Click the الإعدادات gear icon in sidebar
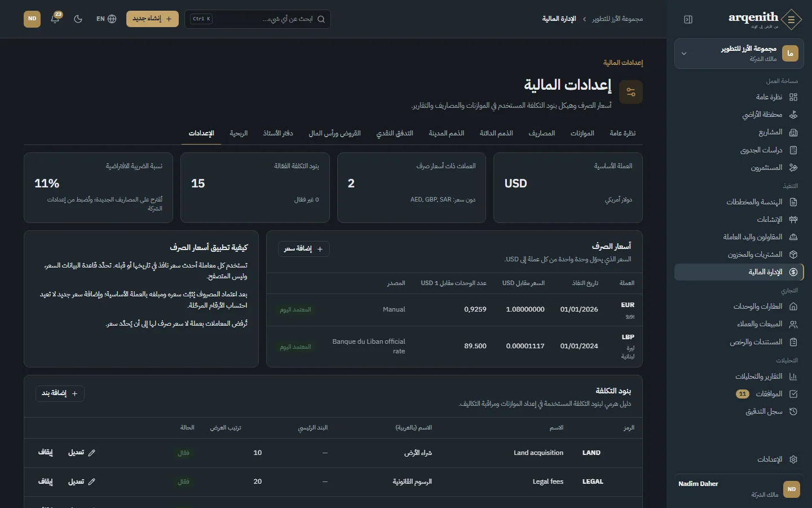The image size is (812, 508). (x=793, y=459)
